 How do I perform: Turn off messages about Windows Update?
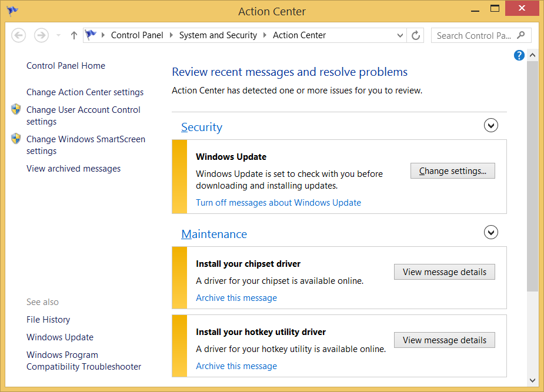(x=278, y=203)
